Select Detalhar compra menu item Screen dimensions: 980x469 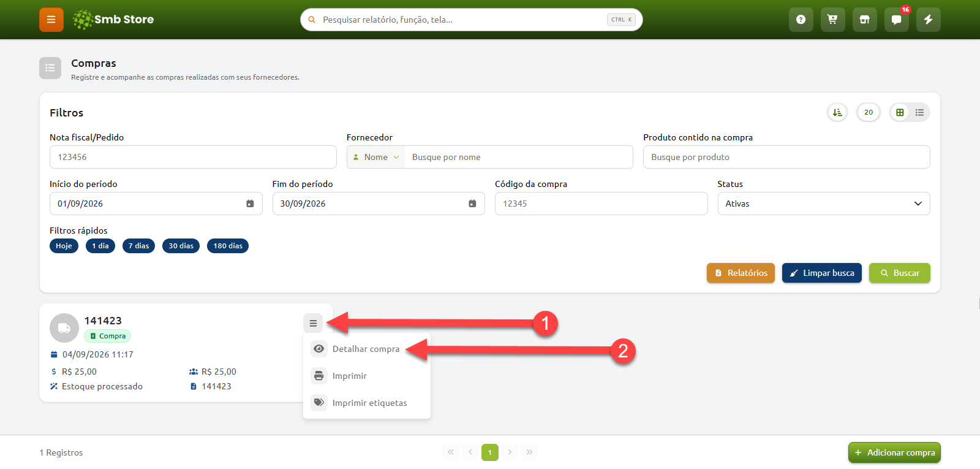pos(367,349)
